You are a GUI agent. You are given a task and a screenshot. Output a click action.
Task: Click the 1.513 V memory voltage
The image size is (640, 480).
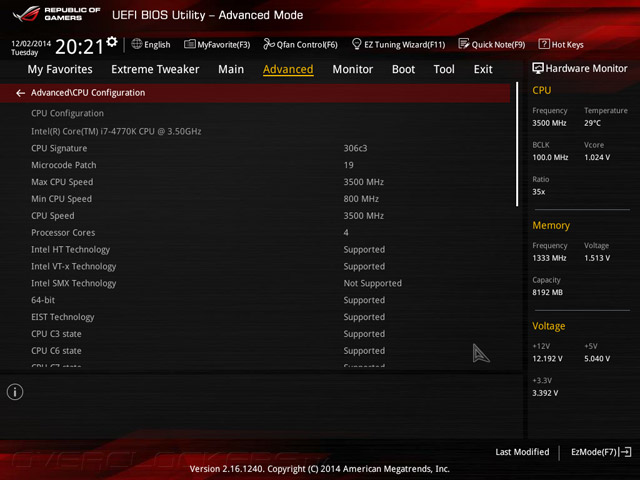(597, 258)
